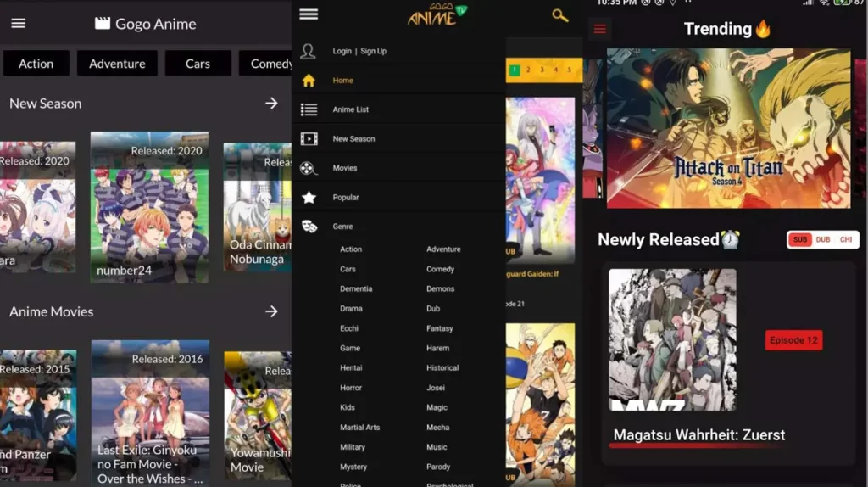This screenshot has width=868, height=487.
Task: Click the clapperboard icon beside Gogo Anime title
Action: click(103, 23)
